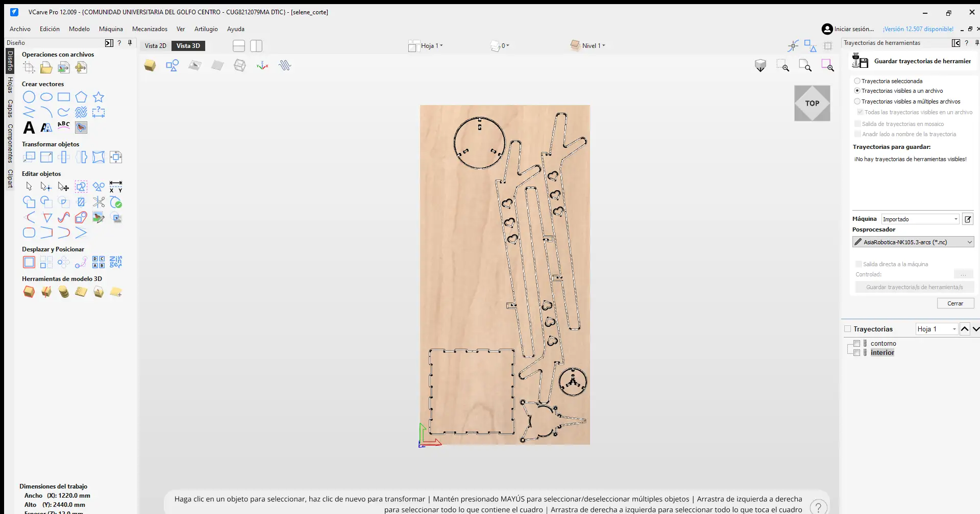Click the Iniciar sesión account button

(848, 29)
